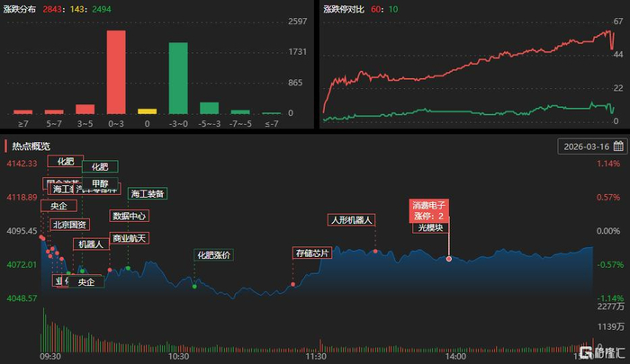Click the green marker dot below 化肥涨价
The image size is (630, 364).
pyautogui.click(x=194, y=287)
